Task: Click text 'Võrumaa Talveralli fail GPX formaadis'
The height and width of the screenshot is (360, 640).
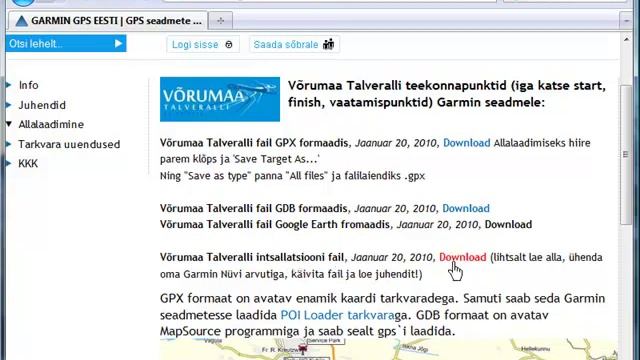Action: pyautogui.click(x=254, y=143)
